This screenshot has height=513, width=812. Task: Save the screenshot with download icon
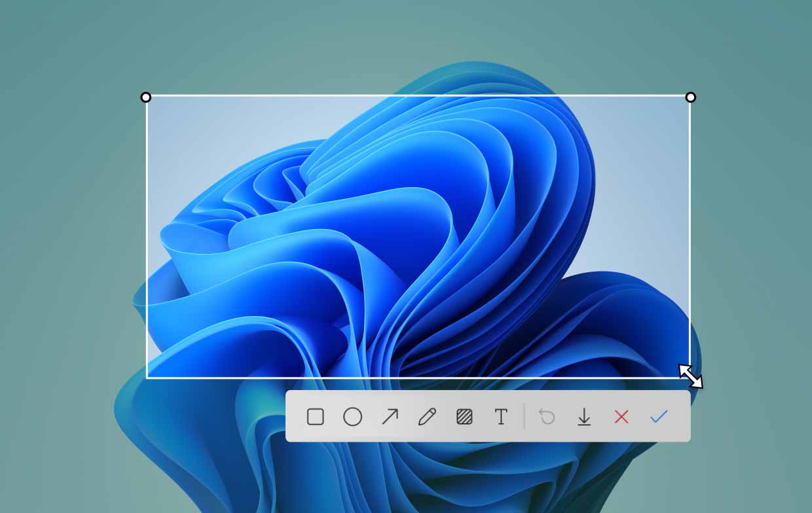click(584, 417)
